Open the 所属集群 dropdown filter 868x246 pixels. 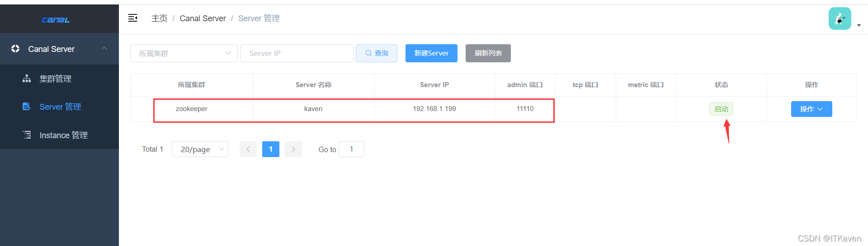[x=184, y=53]
